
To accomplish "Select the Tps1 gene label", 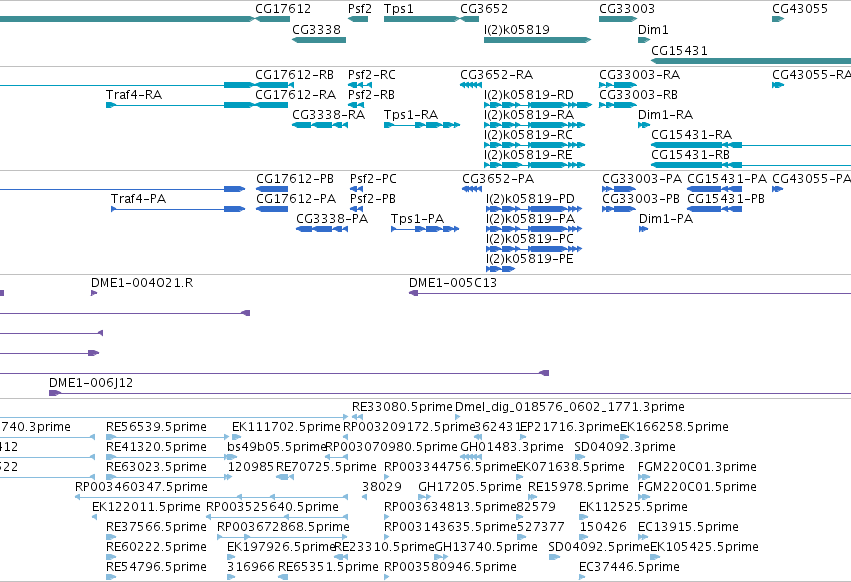I will click(398, 9).
